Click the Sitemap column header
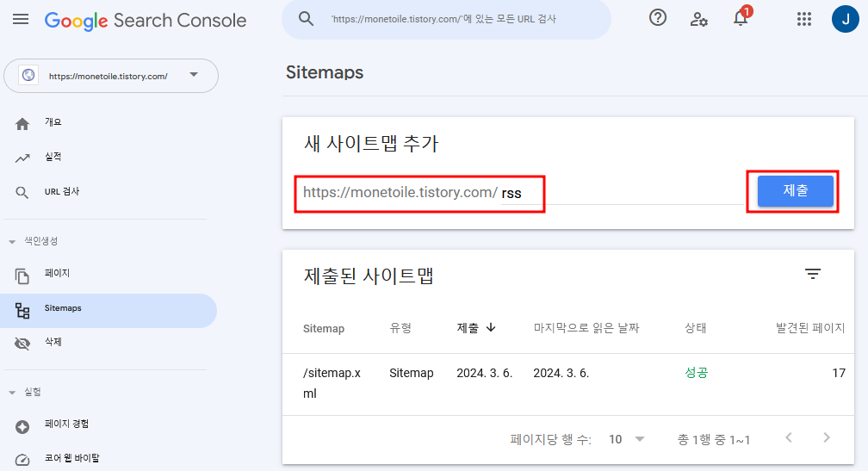 (324, 329)
